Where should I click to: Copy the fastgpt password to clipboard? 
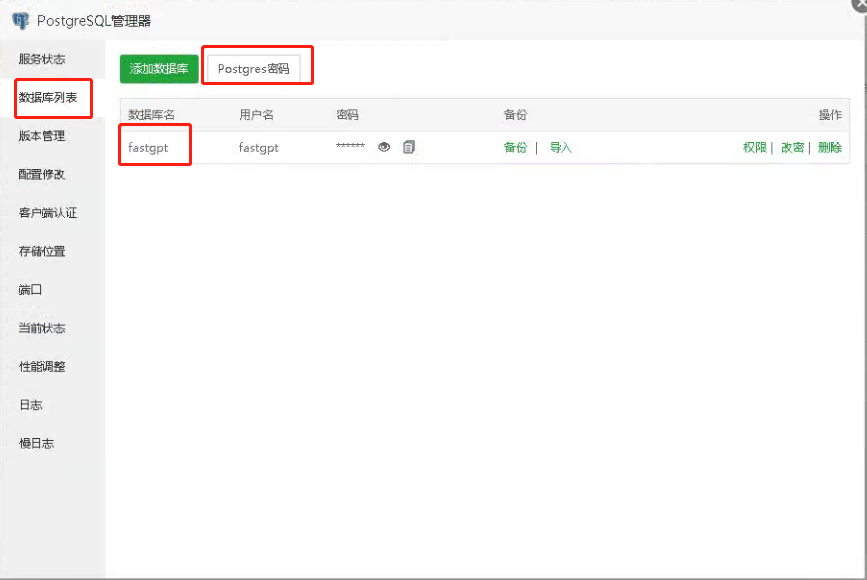(x=409, y=147)
